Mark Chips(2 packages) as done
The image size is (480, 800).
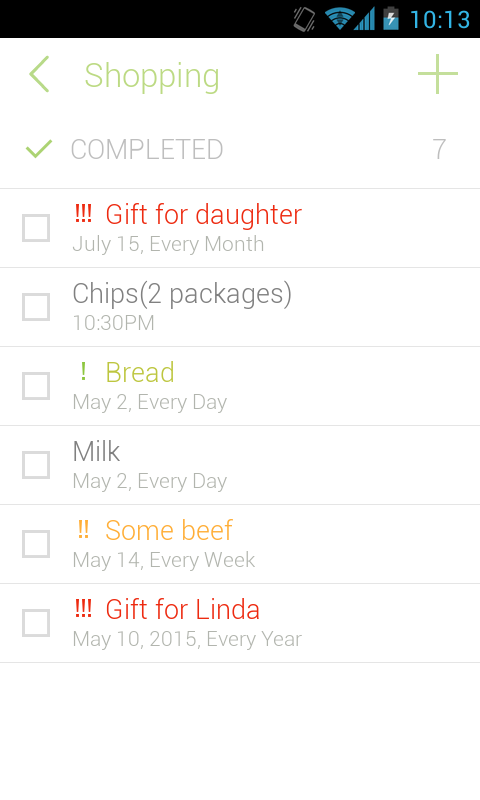36,307
